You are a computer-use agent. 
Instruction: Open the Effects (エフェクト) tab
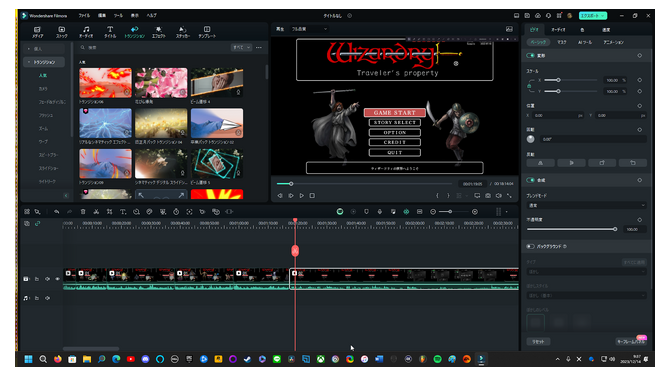(x=159, y=32)
